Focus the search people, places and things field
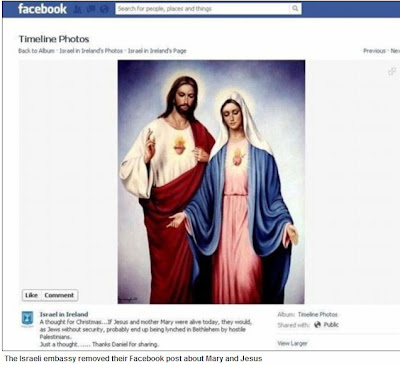400x365 pixels. point(203,9)
